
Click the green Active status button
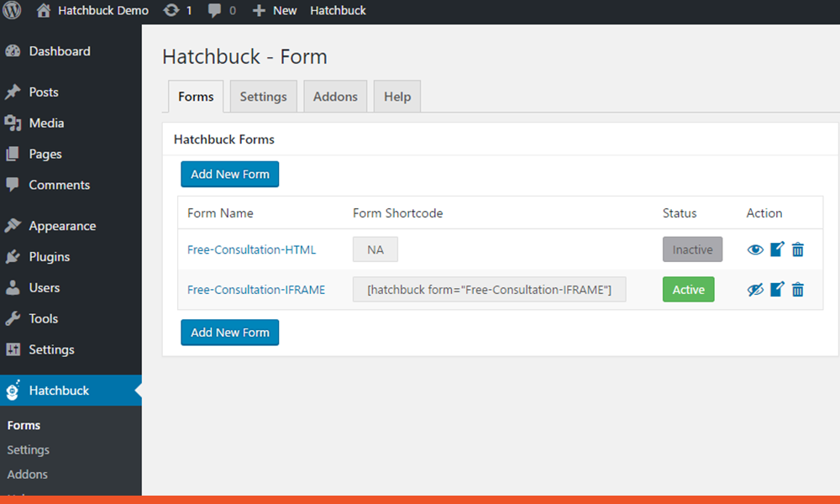point(689,289)
